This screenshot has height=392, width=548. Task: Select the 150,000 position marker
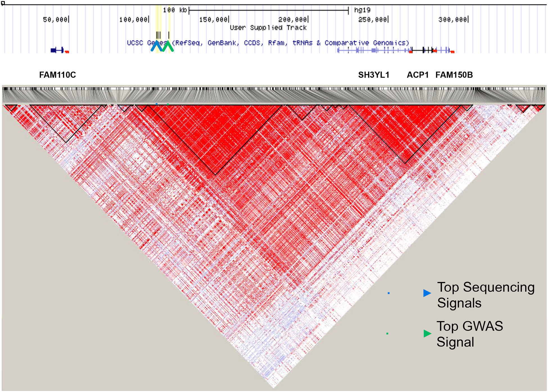214,20
